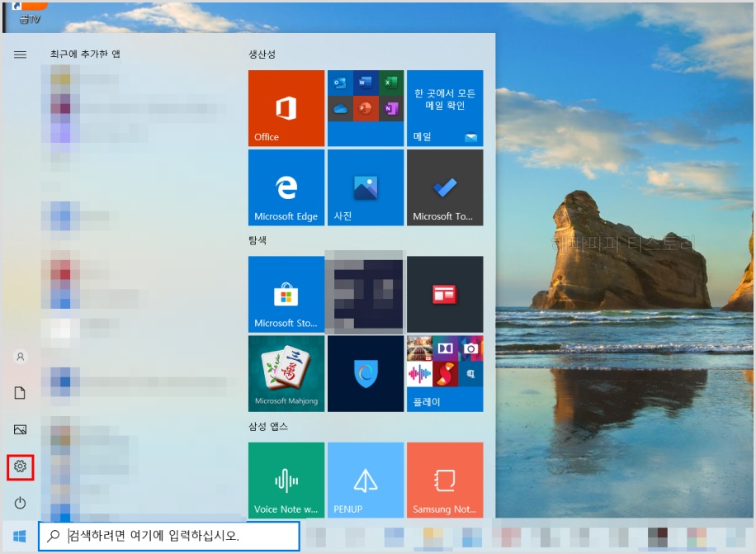Screen dimensions: 756x554
Task: Open the Pictures folder icon in the left rail
Action: (21, 429)
